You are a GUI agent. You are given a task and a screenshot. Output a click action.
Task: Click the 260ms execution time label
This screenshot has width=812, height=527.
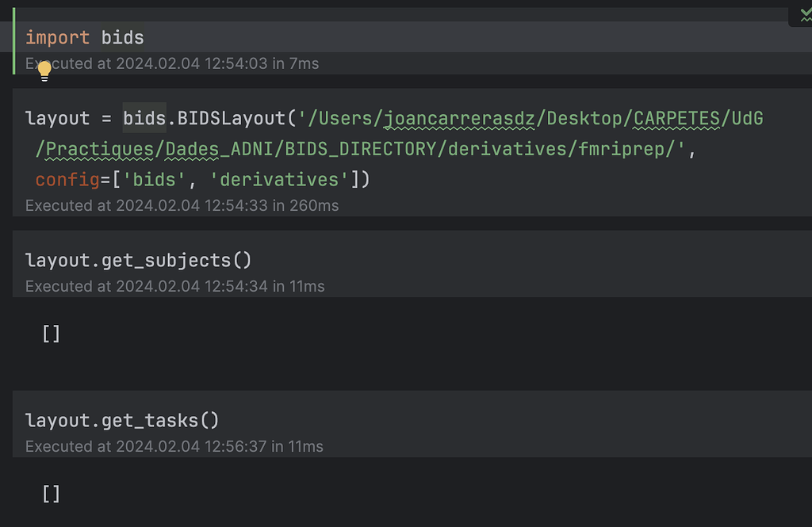click(315, 205)
